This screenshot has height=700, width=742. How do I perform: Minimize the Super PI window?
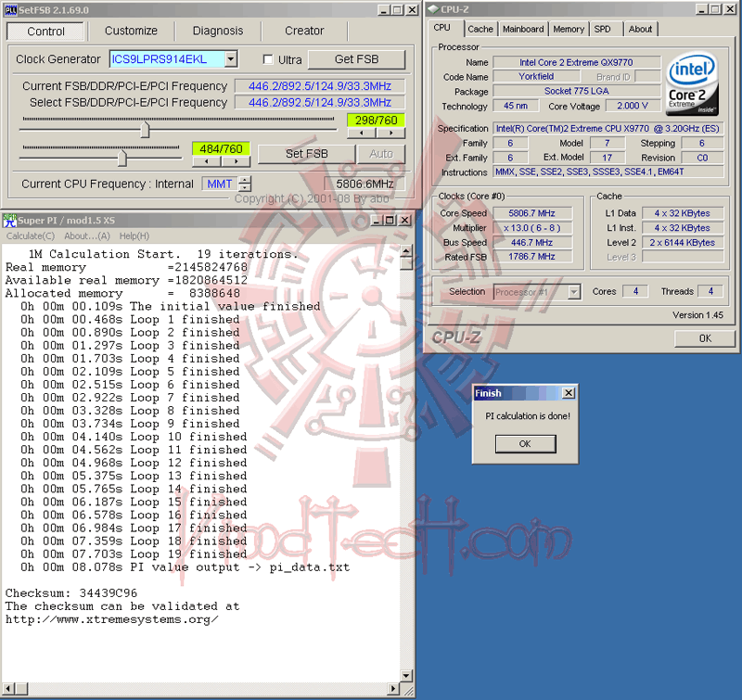[x=377, y=220]
